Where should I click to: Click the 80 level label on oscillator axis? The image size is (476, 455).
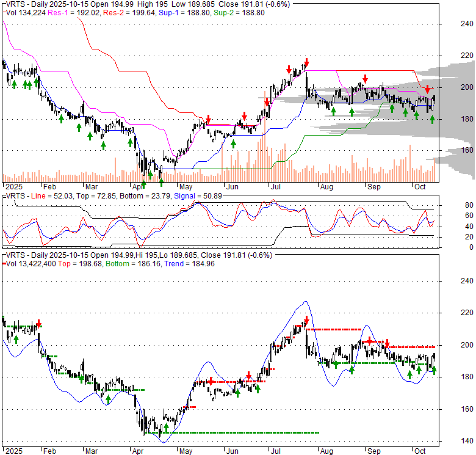pyautogui.click(x=469, y=205)
